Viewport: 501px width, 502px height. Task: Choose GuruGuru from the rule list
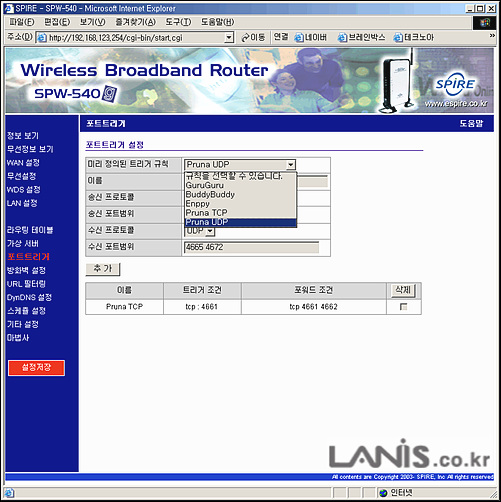click(x=240, y=185)
